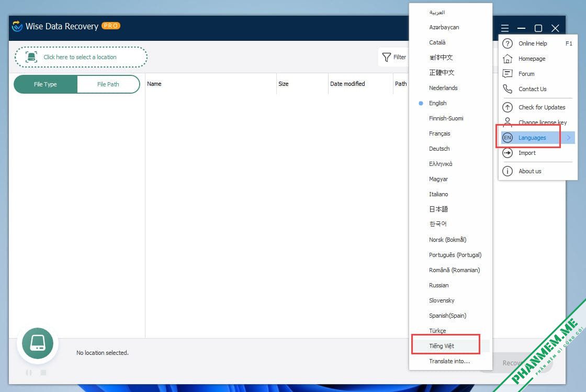Sort by Size column header
The width and height of the screenshot is (586, 392).
click(302, 84)
